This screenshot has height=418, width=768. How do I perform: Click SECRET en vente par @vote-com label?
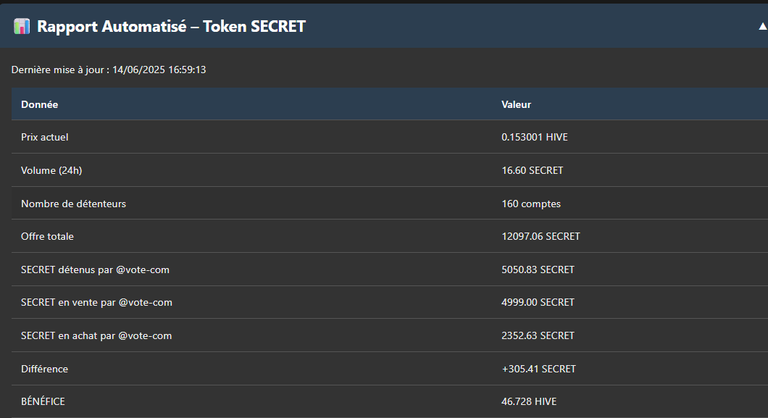click(96, 302)
